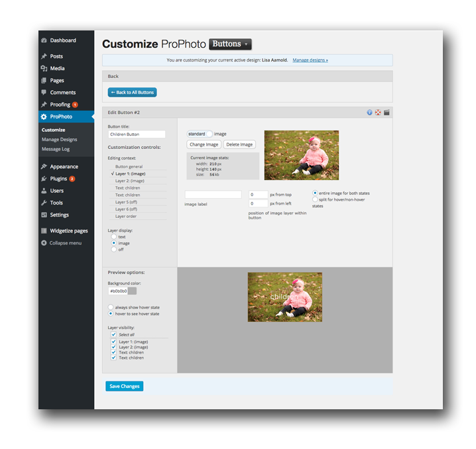Open the Customize submenu item

tap(54, 130)
